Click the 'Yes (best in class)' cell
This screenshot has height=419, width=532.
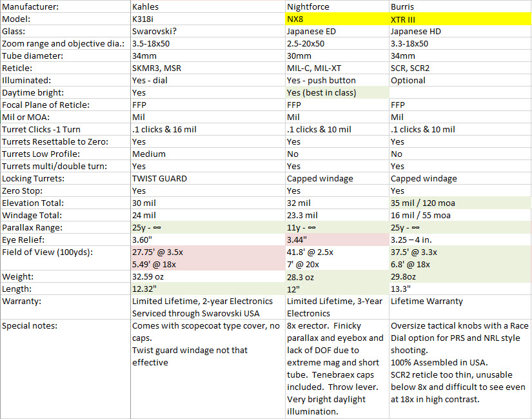337,93
